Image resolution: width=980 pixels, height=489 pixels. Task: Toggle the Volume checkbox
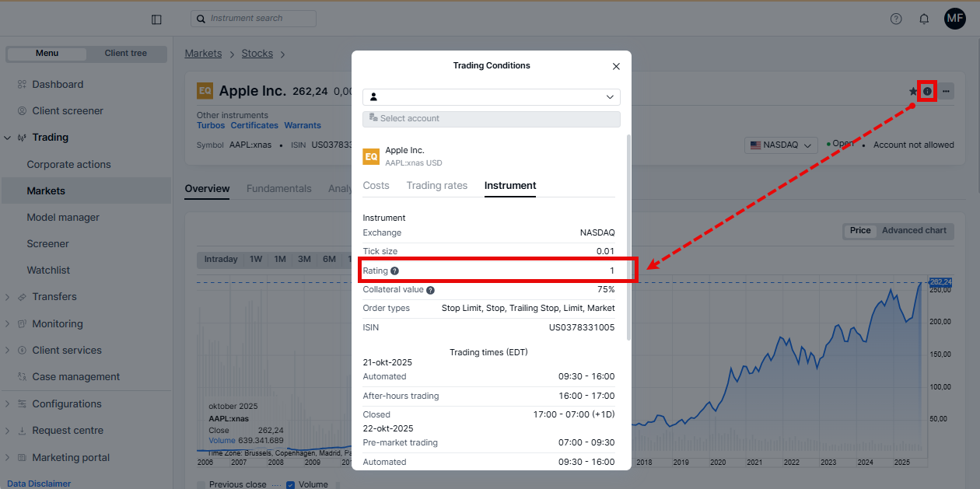click(291, 484)
